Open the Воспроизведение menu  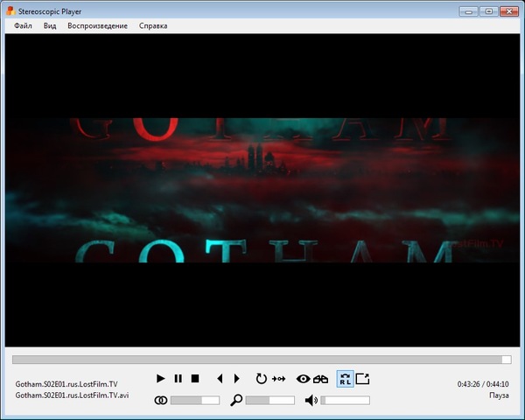coord(97,26)
